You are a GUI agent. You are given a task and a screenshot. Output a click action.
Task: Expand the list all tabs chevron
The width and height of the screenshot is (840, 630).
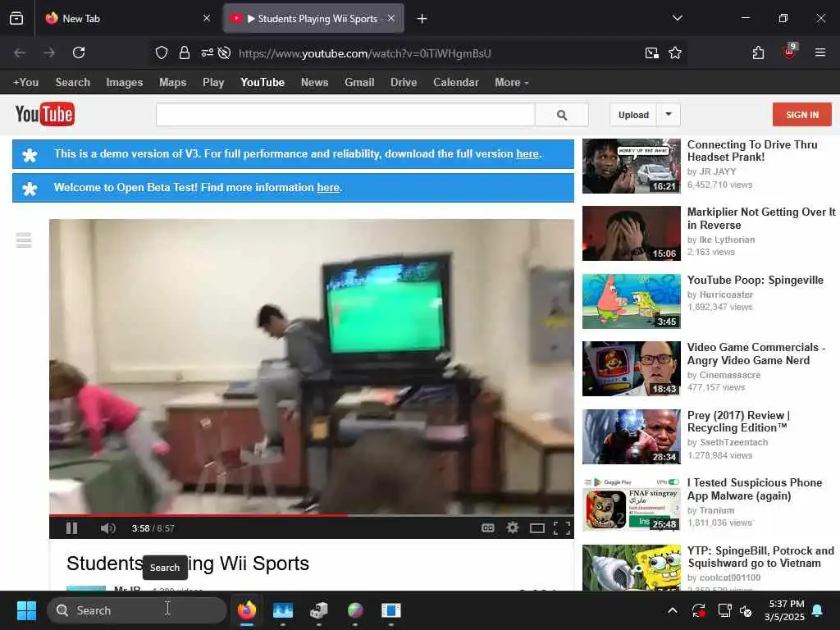[677, 18]
